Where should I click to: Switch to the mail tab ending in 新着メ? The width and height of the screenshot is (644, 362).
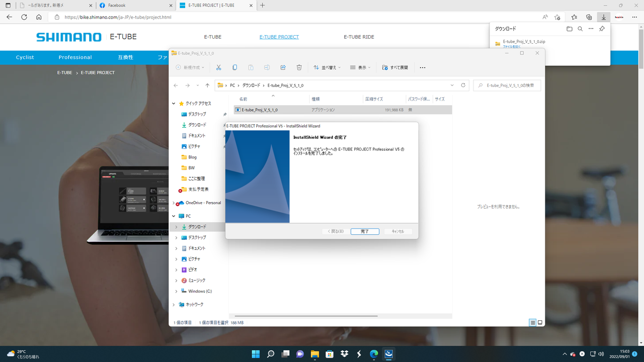(x=55, y=6)
